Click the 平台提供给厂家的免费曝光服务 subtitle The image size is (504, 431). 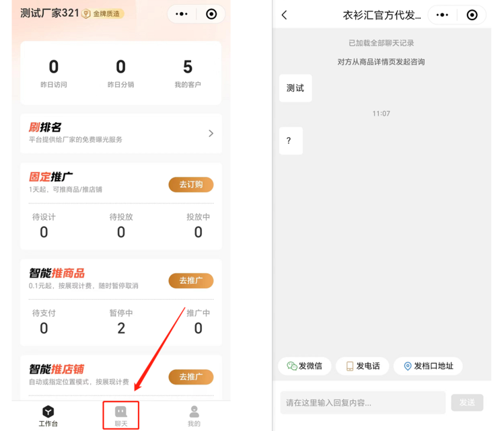(75, 140)
